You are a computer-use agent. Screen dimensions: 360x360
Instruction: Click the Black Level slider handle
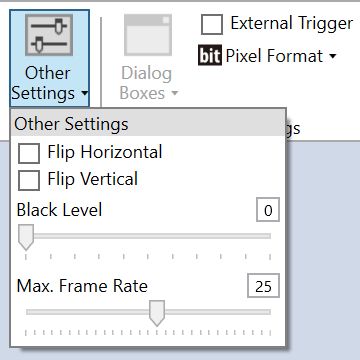coord(26,237)
